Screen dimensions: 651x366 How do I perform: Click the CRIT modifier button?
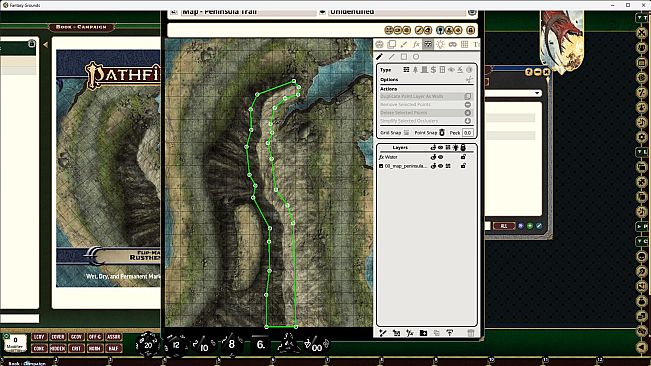tap(76, 348)
